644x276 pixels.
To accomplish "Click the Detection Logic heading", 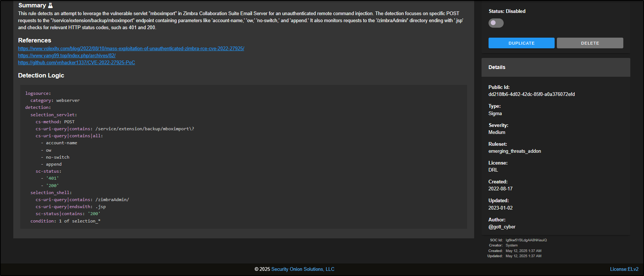I will click(41, 75).
